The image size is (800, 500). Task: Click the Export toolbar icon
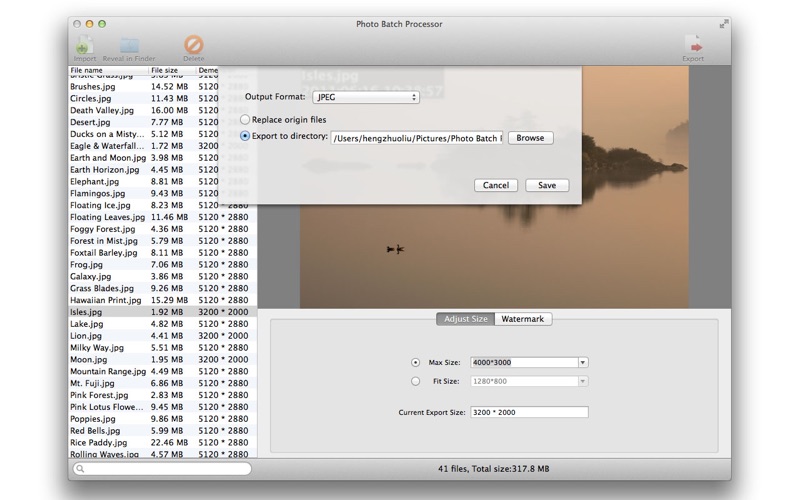pyautogui.click(x=693, y=45)
